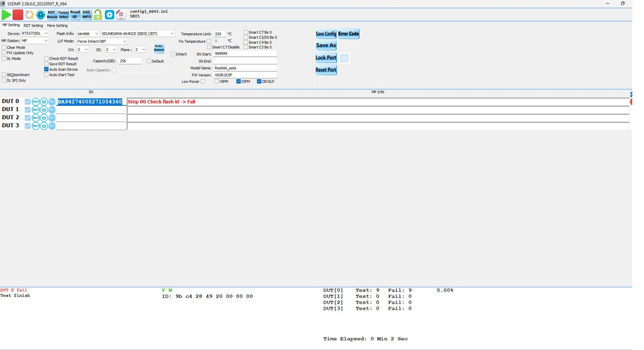Click ID circle icon in DUT 0 row
This screenshot has height=350, width=644.
click(44, 102)
